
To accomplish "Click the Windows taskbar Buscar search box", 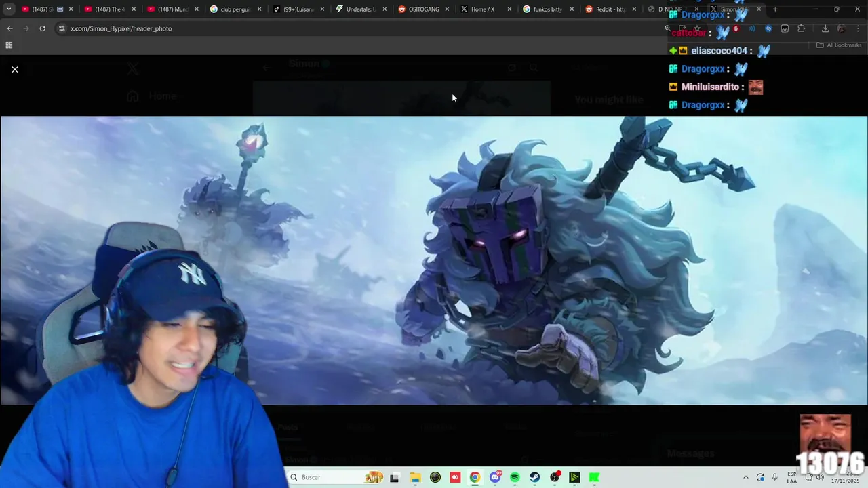I will tap(336, 477).
